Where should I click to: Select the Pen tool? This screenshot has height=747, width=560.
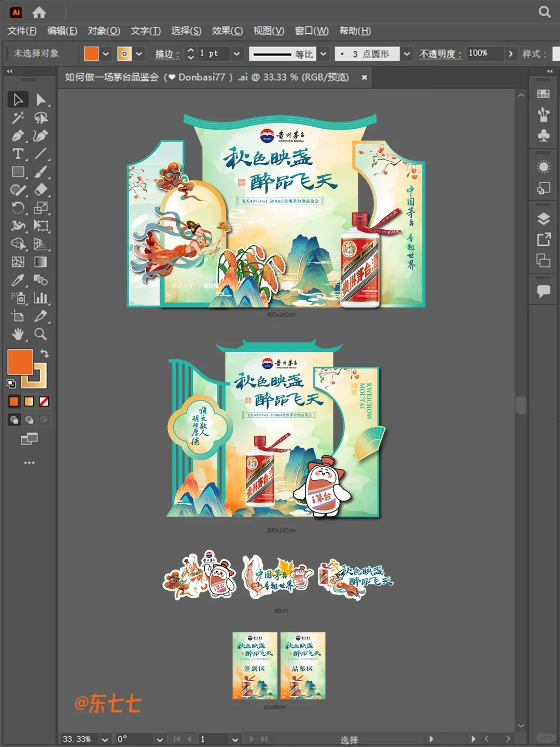tap(18, 136)
